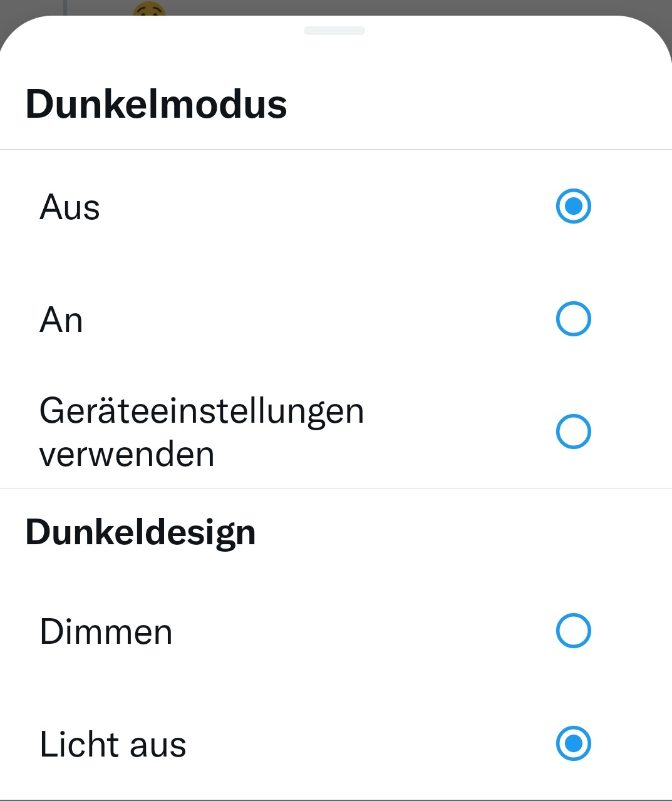Click the sheet drag handle at top
This screenshot has width=672, height=801.
coord(334,31)
